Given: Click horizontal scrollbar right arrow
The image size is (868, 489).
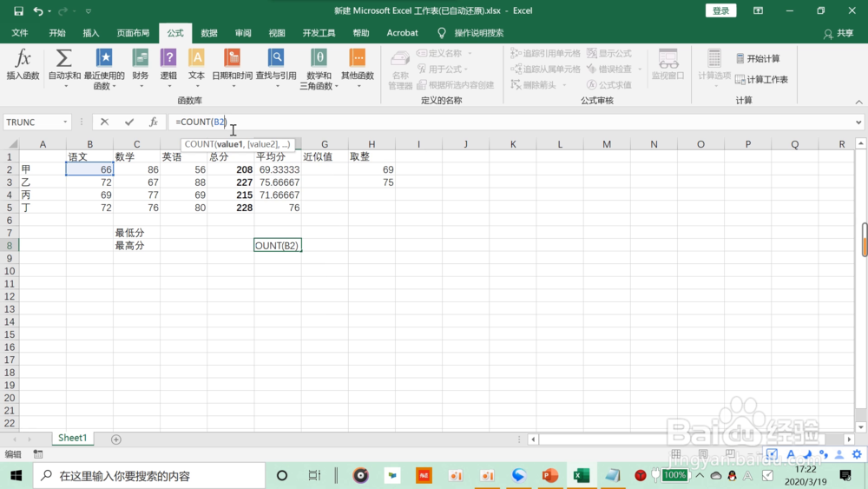Looking at the screenshot, I should click(849, 439).
